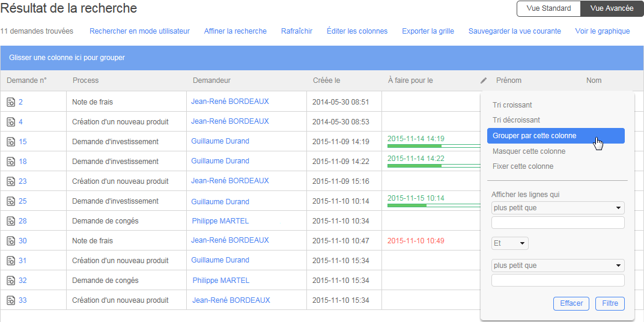Open 'Exporter la grille' link
This screenshot has width=644, height=322.
(x=428, y=31)
